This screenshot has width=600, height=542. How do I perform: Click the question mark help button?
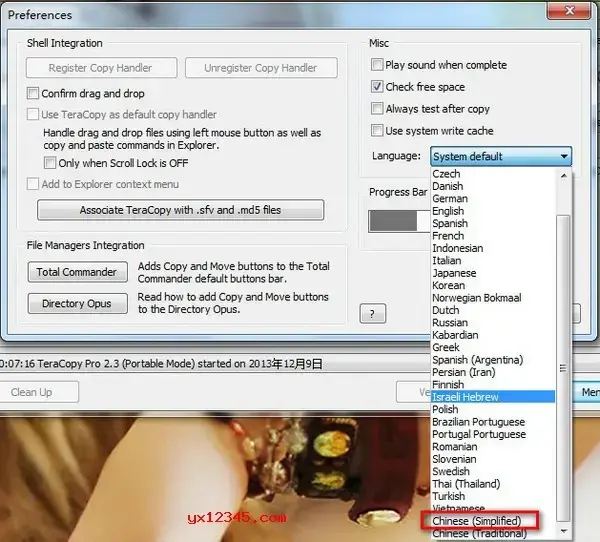373,314
